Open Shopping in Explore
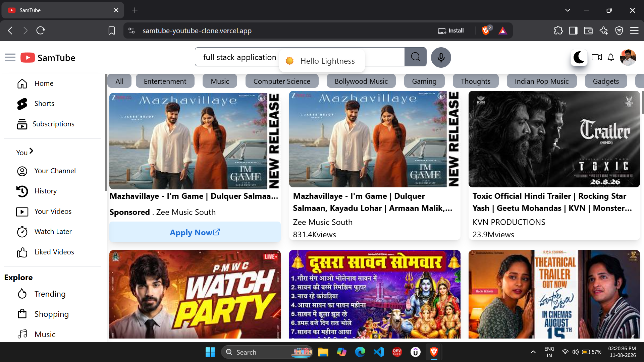This screenshot has height=362, width=644. click(x=43, y=314)
